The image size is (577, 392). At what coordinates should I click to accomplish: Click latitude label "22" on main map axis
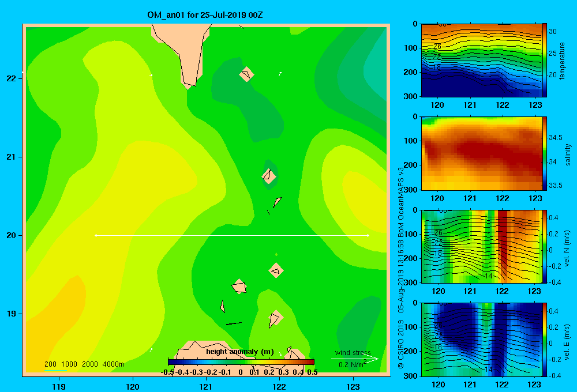(x=11, y=78)
